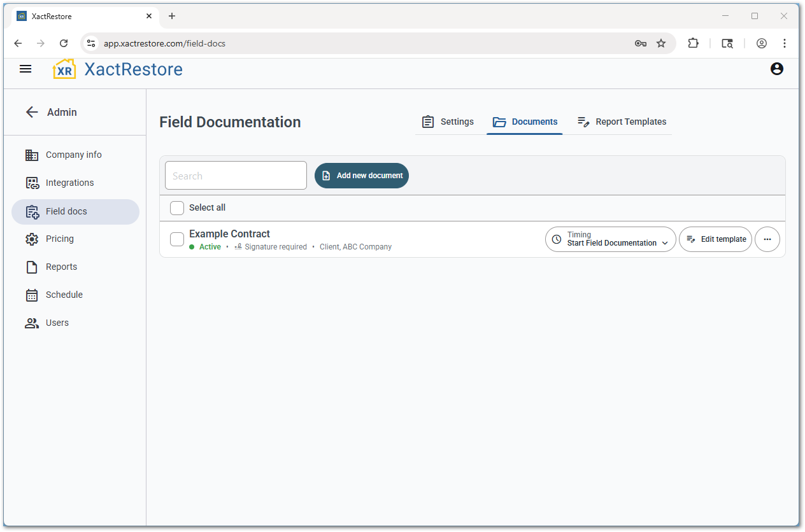805x532 pixels.
Task: Click the Add new document button
Action: click(362, 175)
